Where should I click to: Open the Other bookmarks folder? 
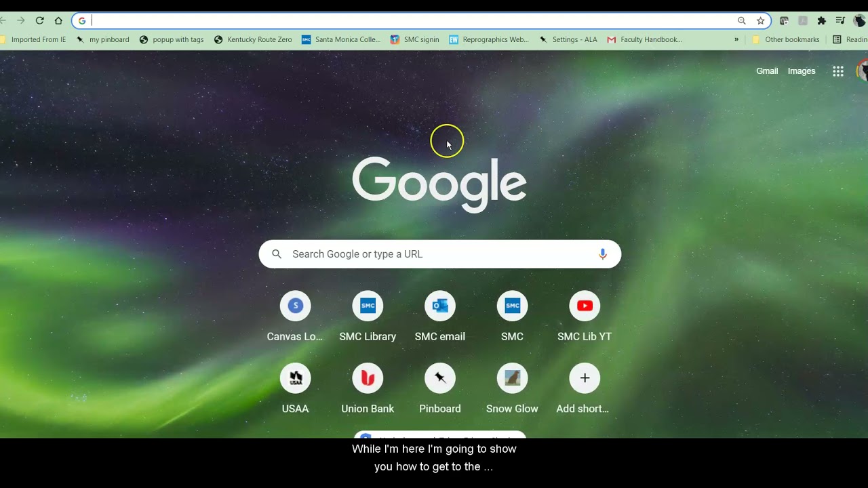coord(786,39)
